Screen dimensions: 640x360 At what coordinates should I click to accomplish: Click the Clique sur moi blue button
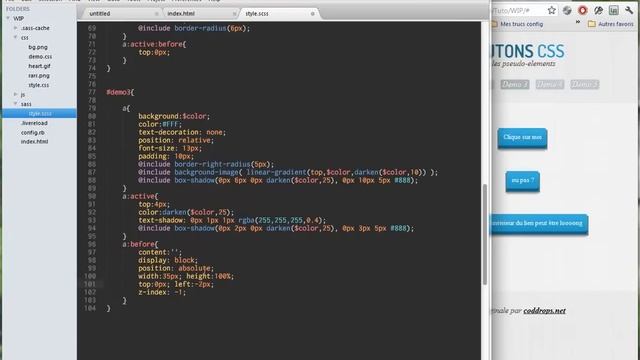click(x=522, y=138)
